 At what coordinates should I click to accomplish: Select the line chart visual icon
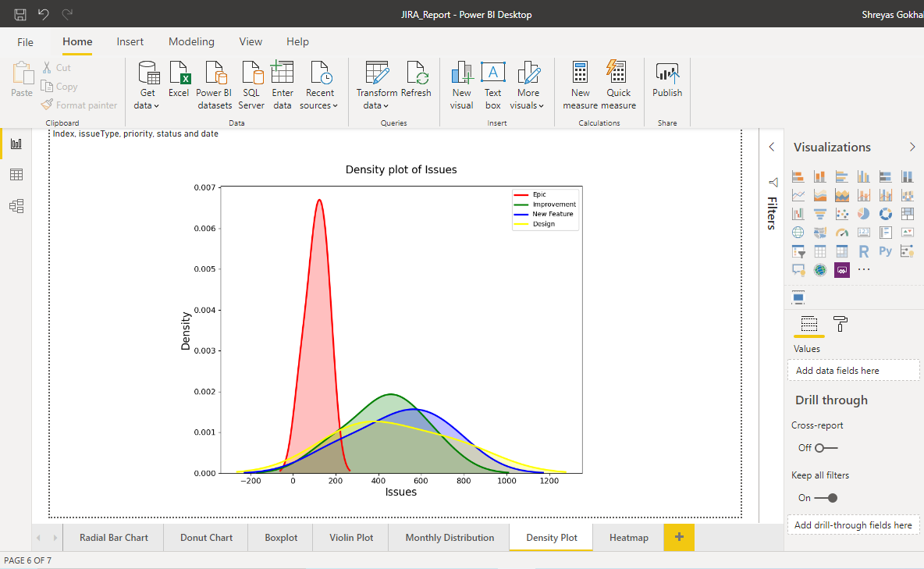click(x=798, y=194)
